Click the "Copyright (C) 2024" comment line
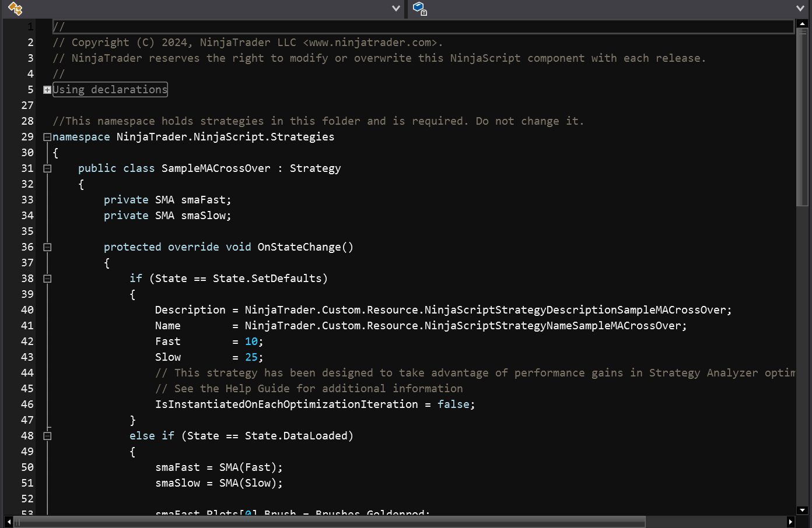The image size is (812, 528). tap(248, 43)
